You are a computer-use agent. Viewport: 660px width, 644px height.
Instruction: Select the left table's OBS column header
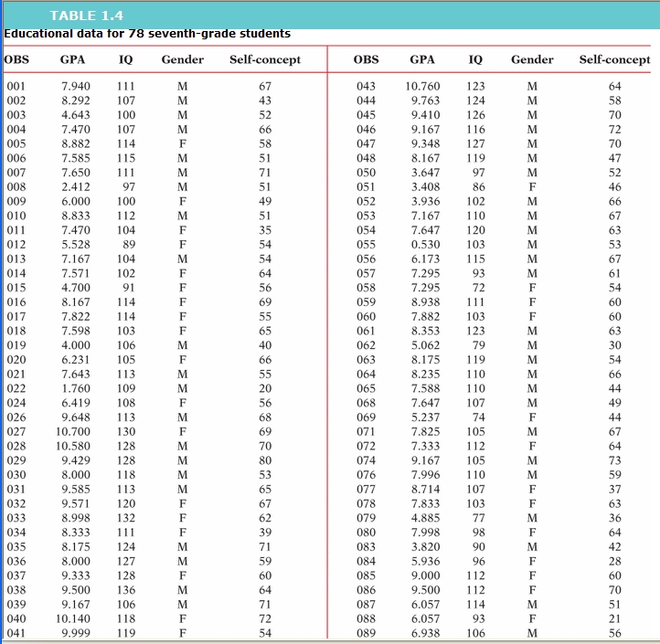click(x=17, y=60)
